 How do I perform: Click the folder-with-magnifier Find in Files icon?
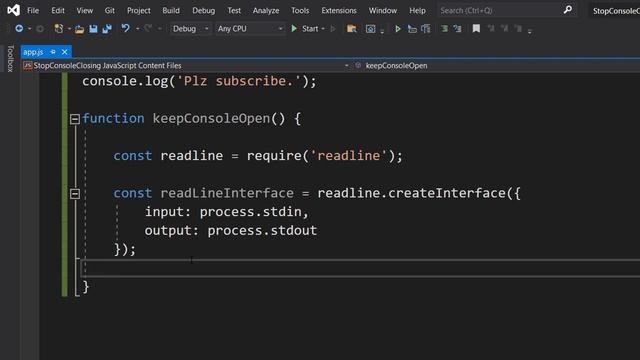pos(351,29)
